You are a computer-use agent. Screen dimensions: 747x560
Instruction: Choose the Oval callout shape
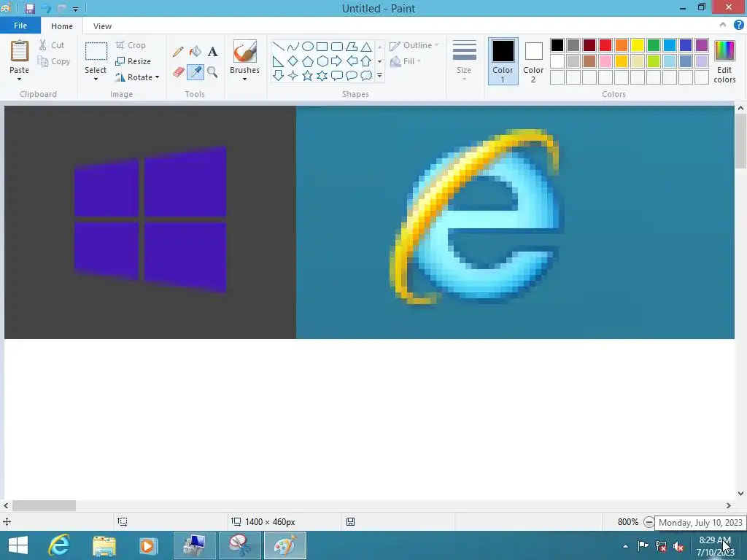click(352, 75)
